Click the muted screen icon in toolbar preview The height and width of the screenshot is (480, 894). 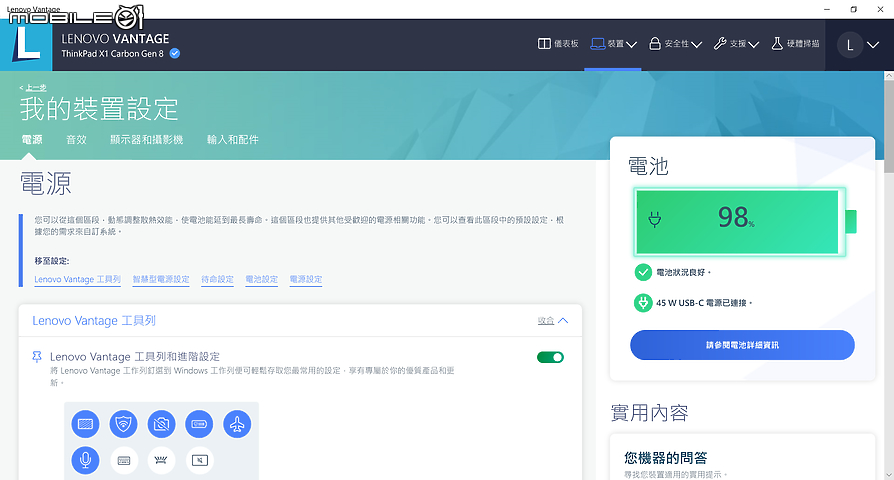pyautogui.click(x=200, y=460)
